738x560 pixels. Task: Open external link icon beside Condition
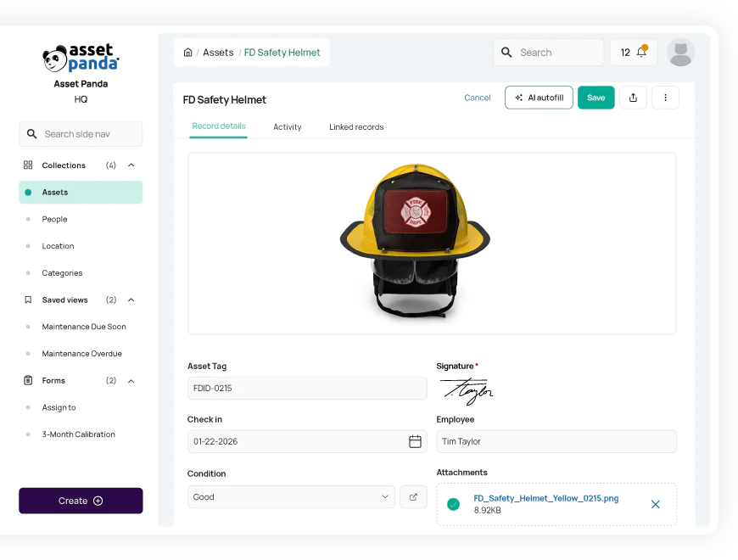[413, 497]
